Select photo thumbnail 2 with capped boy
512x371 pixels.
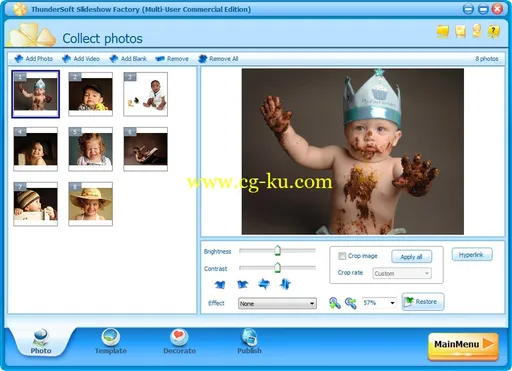(x=90, y=94)
